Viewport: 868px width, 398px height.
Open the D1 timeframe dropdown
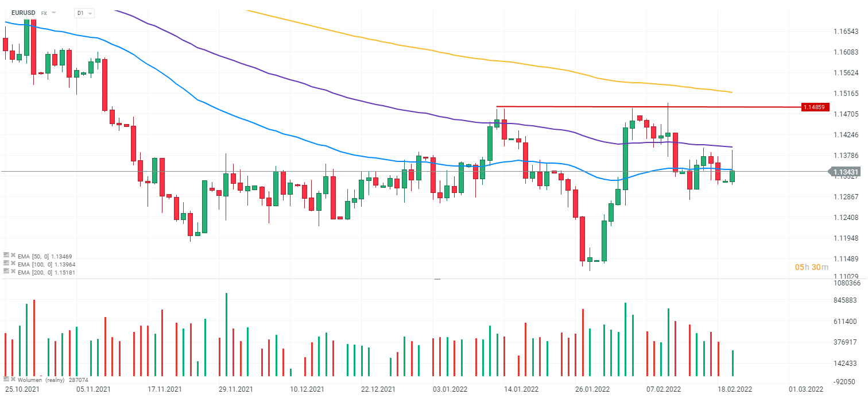click(x=84, y=13)
